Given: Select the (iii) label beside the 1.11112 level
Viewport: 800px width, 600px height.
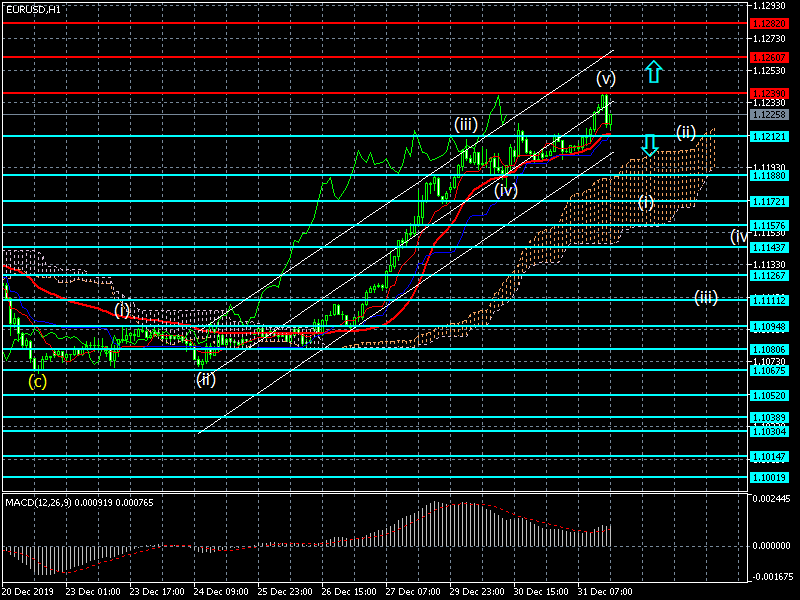Looking at the screenshot, I should (x=706, y=297).
